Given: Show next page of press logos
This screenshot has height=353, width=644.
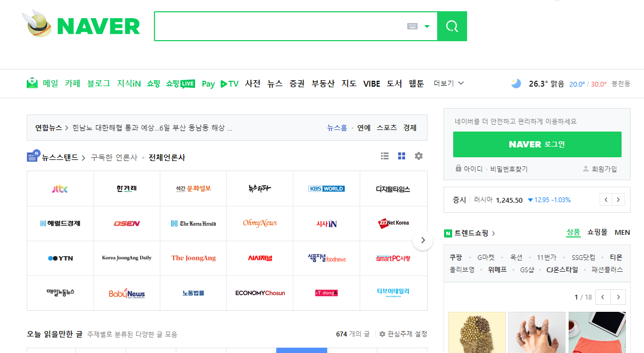Looking at the screenshot, I should point(423,240).
